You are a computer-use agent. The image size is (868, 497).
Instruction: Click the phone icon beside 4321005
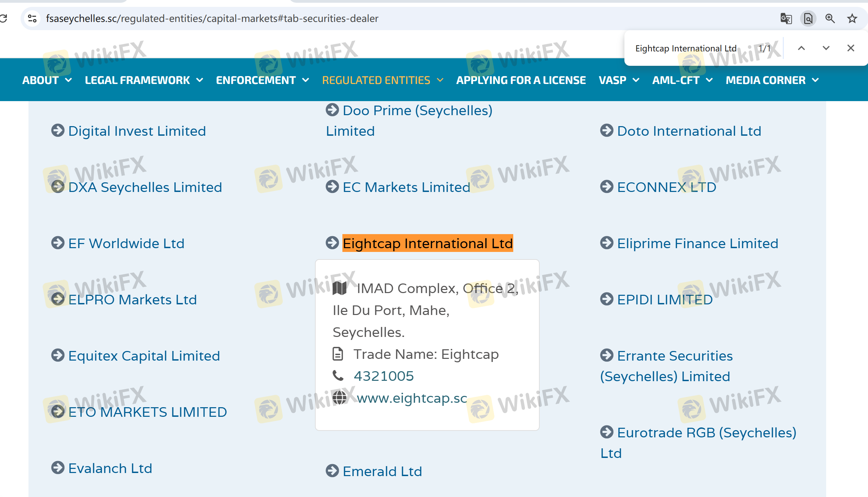coord(338,376)
